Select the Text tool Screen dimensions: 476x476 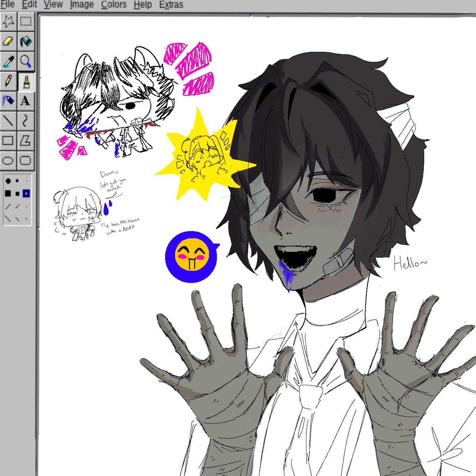coord(26,101)
